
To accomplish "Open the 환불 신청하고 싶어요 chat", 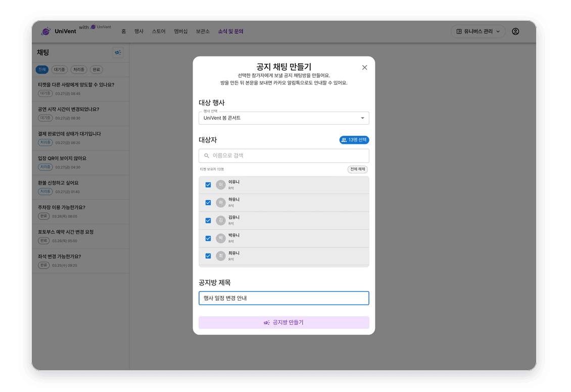I will pos(81,187).
